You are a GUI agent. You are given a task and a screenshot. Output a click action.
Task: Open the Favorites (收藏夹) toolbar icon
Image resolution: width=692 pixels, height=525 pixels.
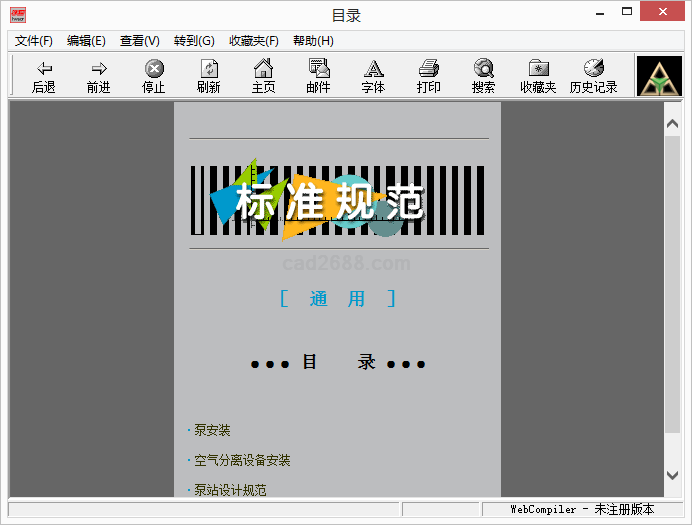(x=538, y=69)
